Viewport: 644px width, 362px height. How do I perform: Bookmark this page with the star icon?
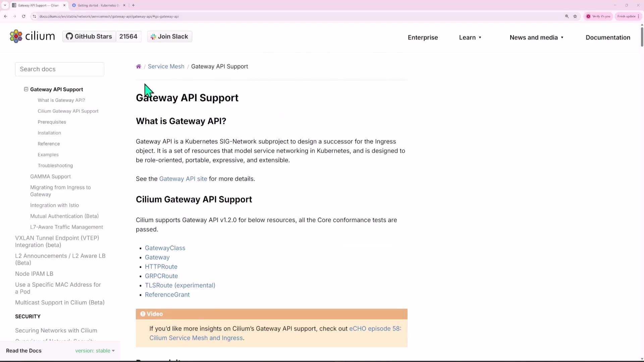pos(575,16)
